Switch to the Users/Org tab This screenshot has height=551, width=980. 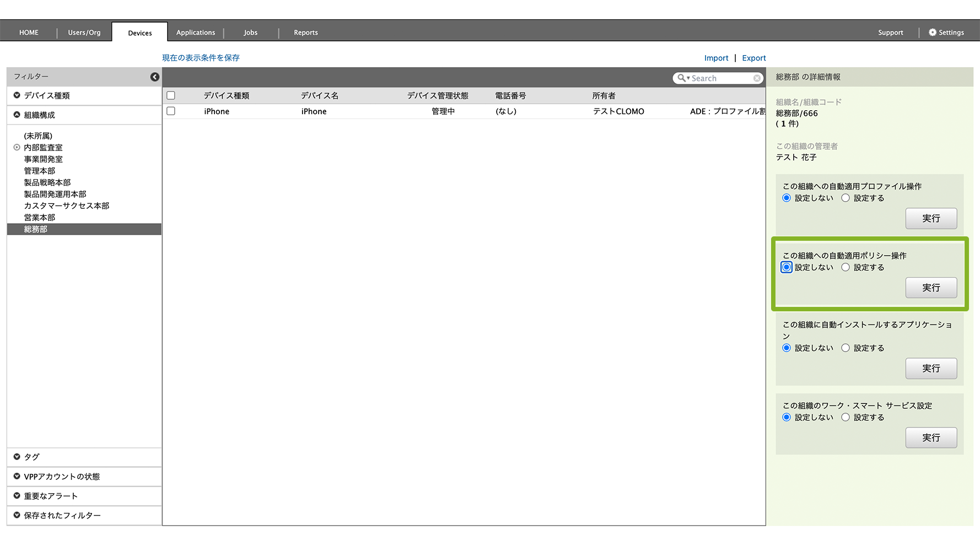click(x=84, y=33)
